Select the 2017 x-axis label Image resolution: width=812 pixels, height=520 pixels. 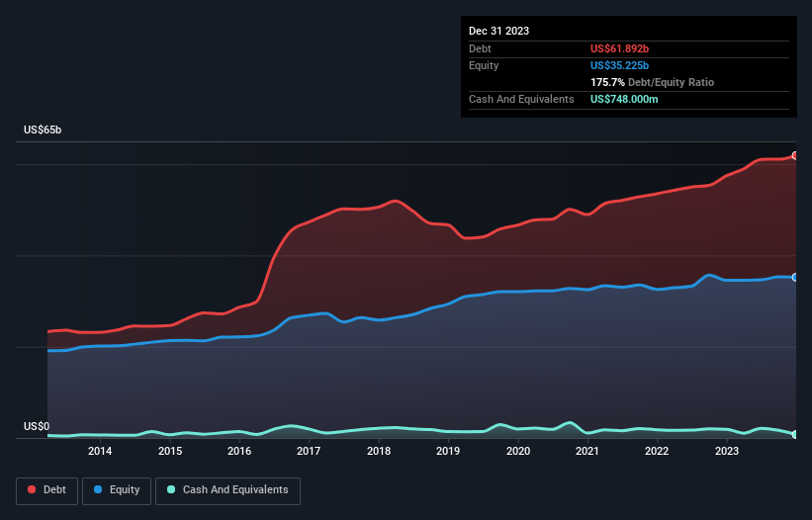309,451
